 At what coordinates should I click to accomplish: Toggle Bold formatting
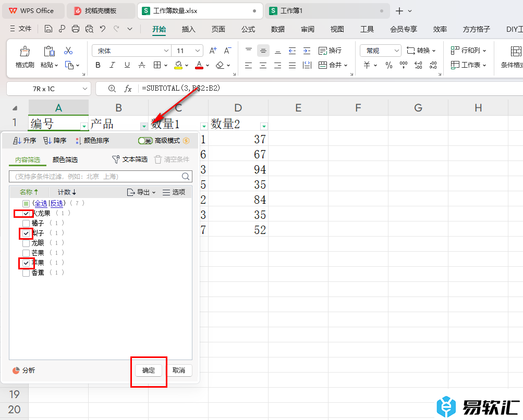pyautogui.click(x=98, y=65)
